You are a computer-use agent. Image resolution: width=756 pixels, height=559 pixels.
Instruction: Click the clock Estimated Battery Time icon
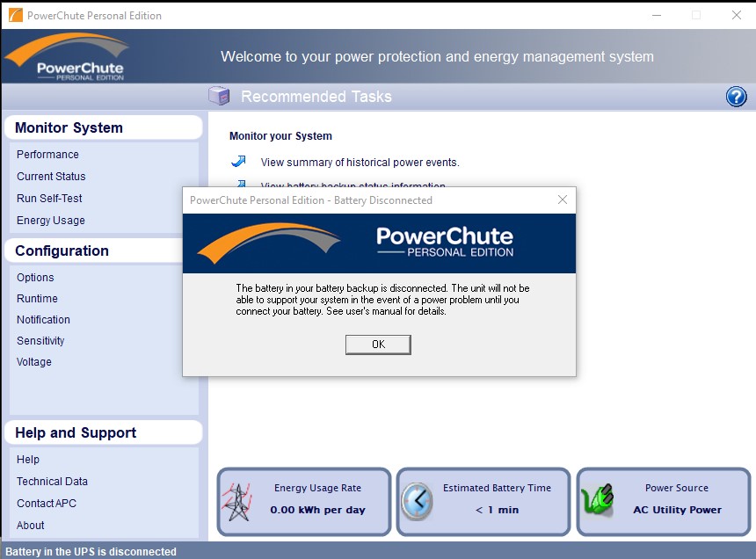point(417,502)
